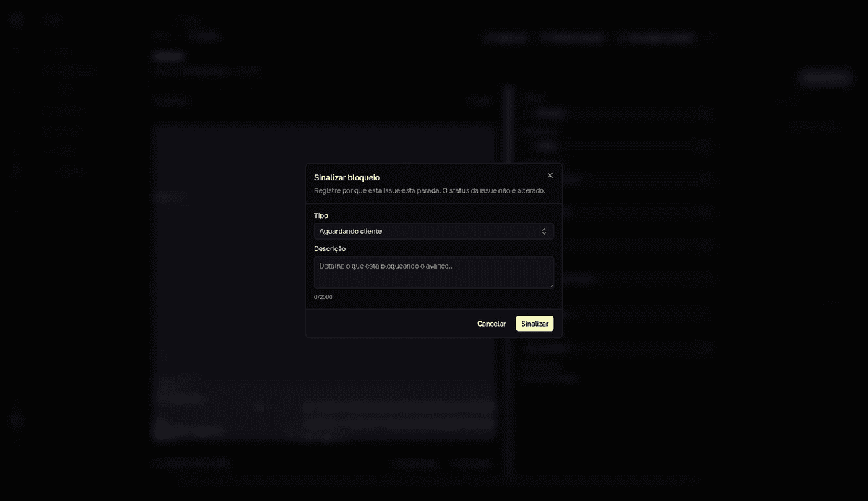Focus the Descrição text area
This screenshot has height=501, width=868.
pos(434,272)
